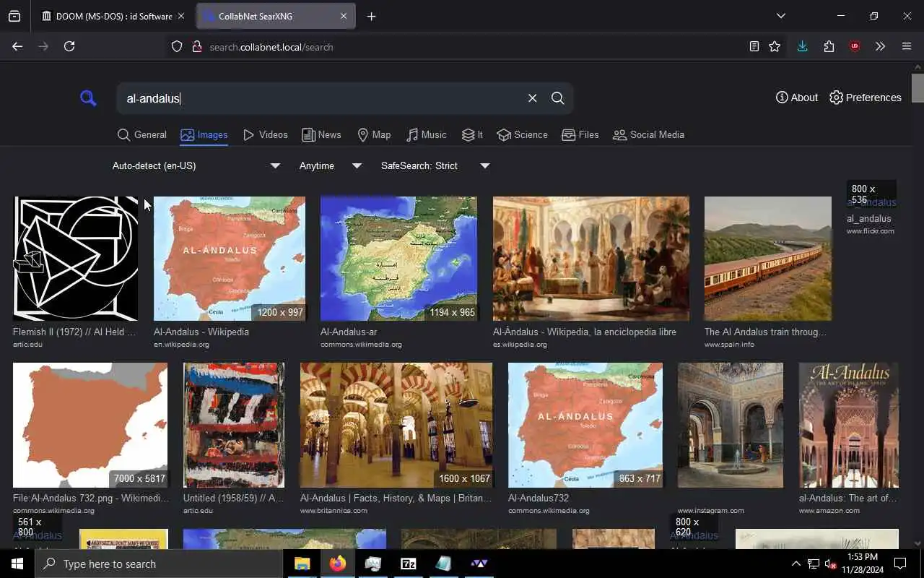This screenshot has height=578, width=924.
Task: Click the Firefox taskbar icon
Action: click(337, 564)
